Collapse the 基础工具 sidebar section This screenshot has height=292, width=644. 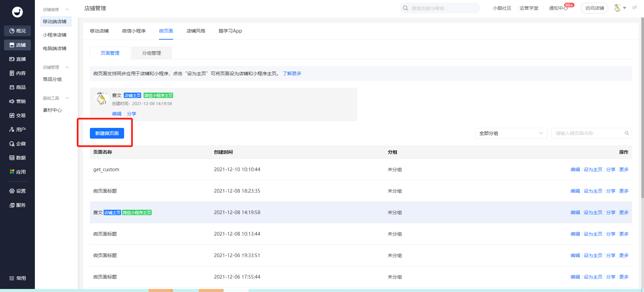67,98
